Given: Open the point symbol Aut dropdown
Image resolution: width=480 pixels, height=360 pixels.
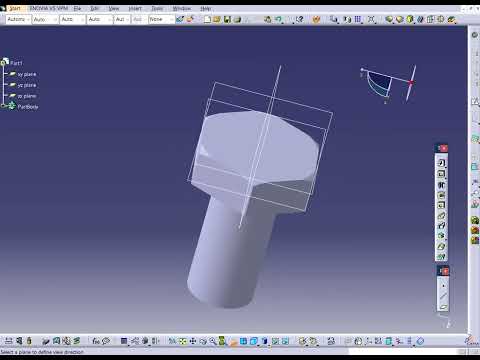Looking at the screenshot, I should pos(122,19).
